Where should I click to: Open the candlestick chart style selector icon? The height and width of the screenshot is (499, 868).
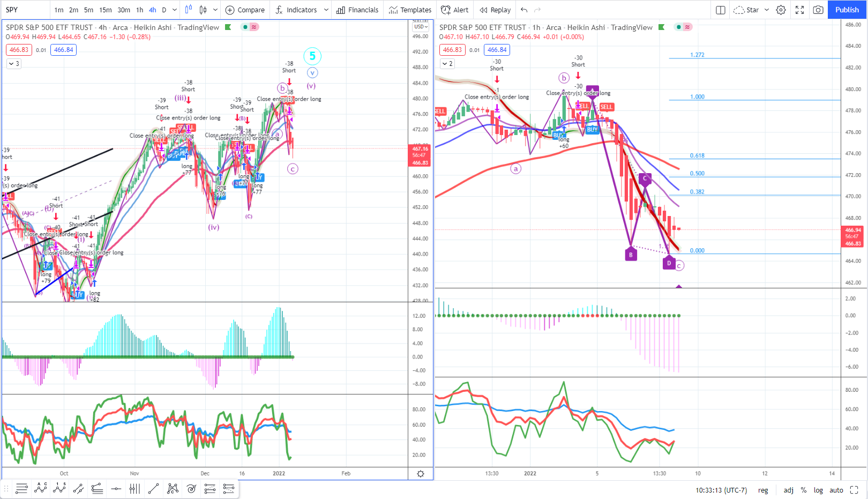coord(203,10)
